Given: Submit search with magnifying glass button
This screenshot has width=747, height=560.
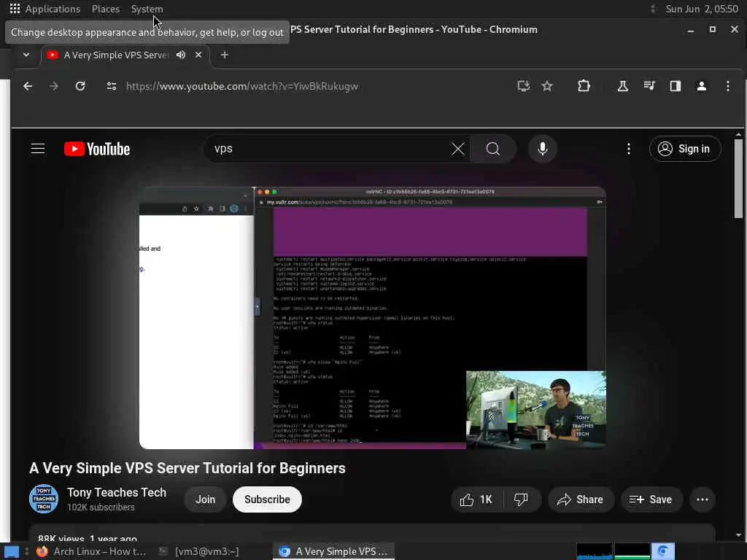Looking at the screenshot, I should click(x=493, y=149).
